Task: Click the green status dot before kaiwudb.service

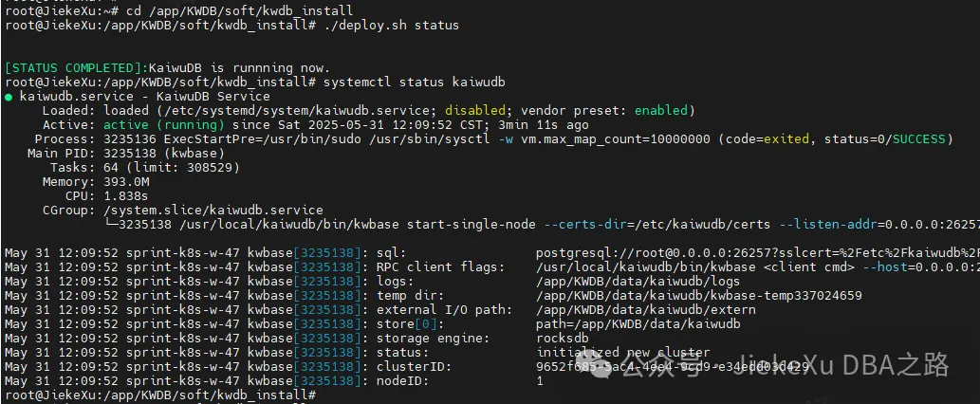Action: click(9, 97)
